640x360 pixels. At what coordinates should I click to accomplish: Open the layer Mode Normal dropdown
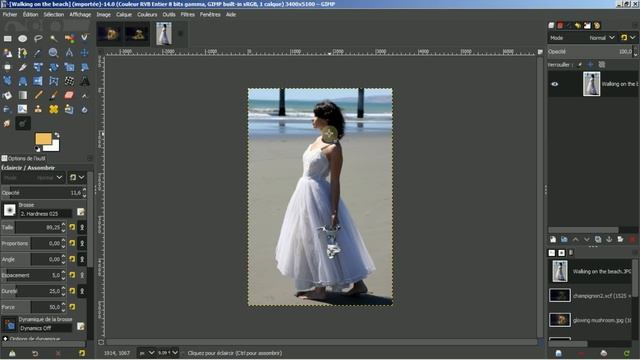pyautogui.click(x=582, y=38)
